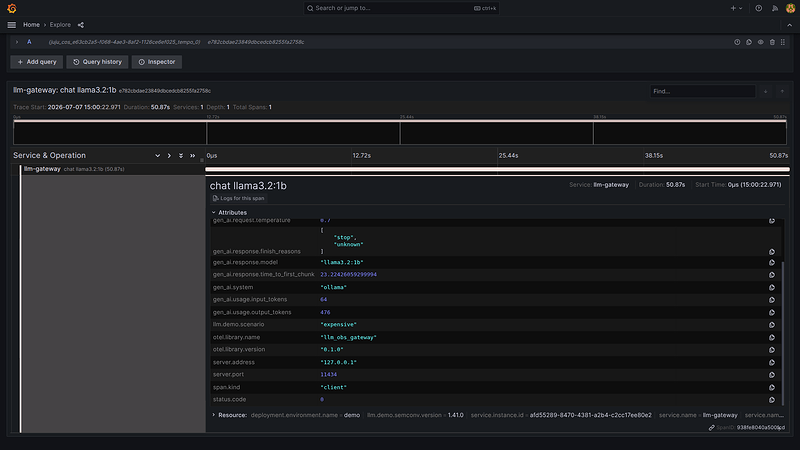The width and height of the screenshot is (800, 450).
Task: Expand one level chevron-down in Service & Operation
Action: [157, 156]
